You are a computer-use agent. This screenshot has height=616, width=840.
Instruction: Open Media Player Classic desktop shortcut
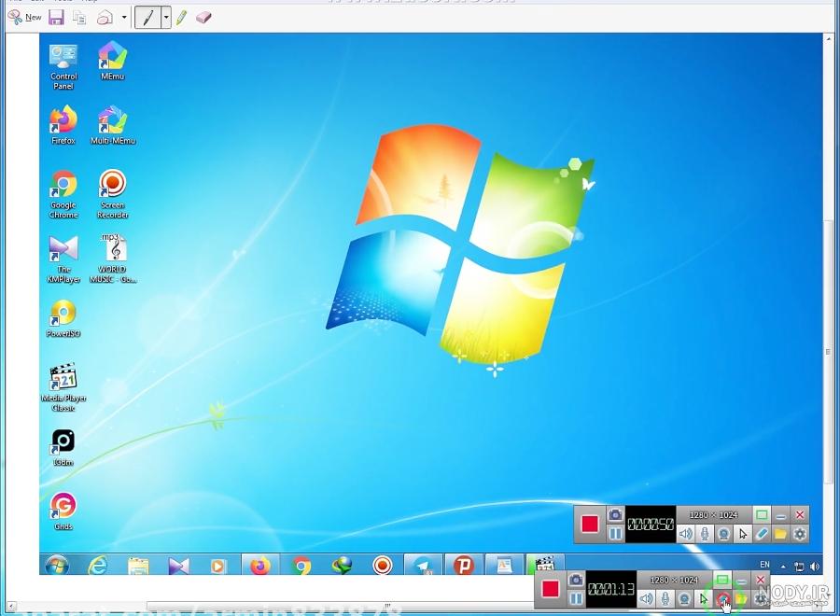coord(63,387)
